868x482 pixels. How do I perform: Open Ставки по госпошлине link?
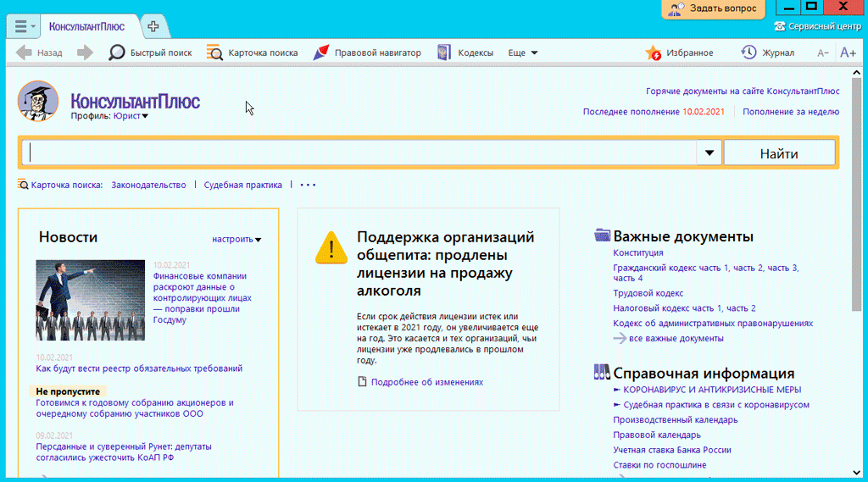[659, 465]
